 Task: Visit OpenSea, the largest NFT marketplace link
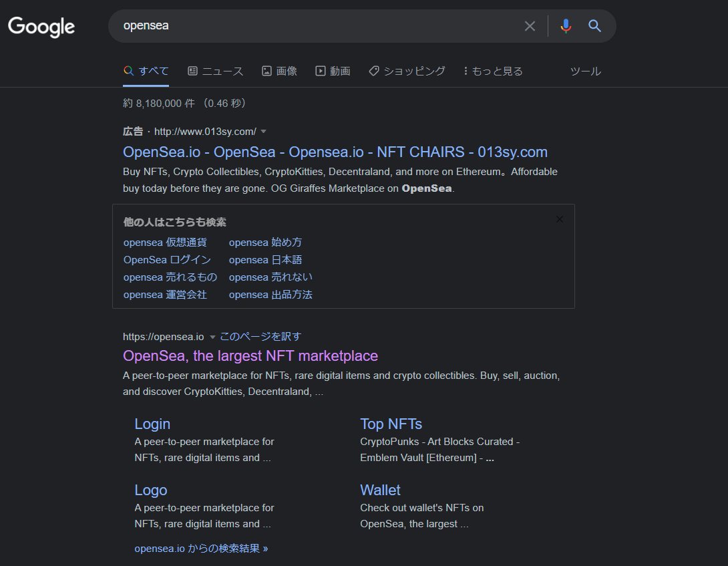tap(250, 356)
